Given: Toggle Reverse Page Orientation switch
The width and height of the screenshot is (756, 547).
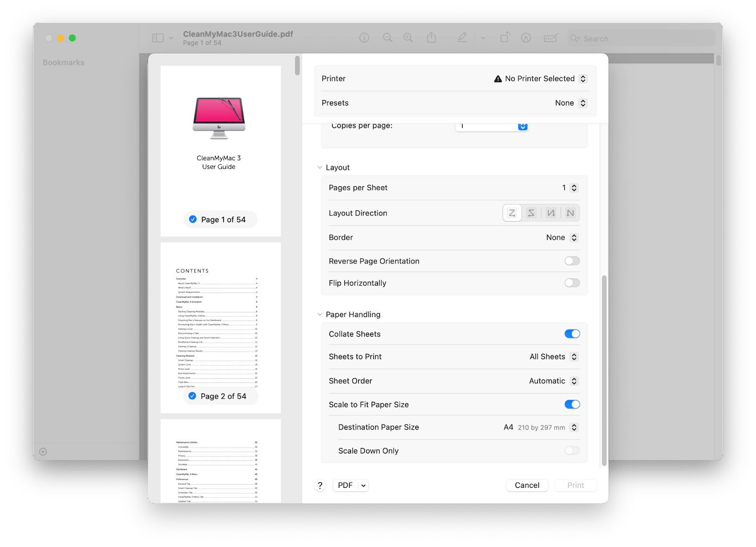Looking at the screenshot, I should [572, 261].
